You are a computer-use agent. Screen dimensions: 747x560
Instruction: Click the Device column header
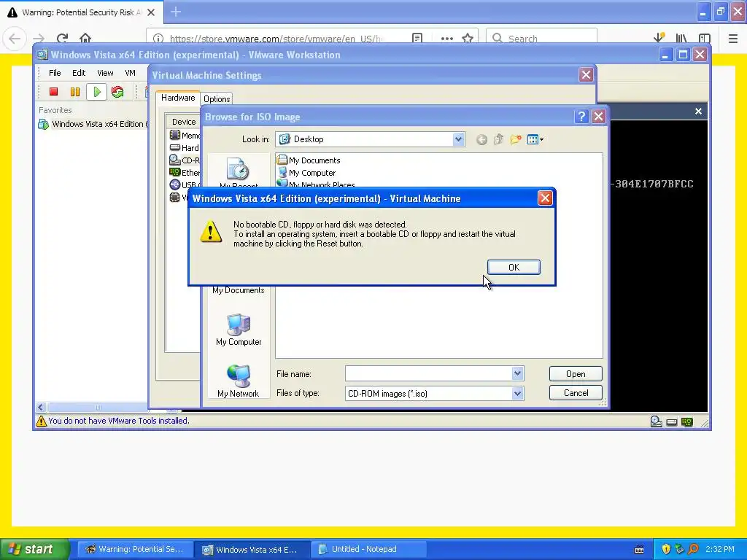pos(183,122)
